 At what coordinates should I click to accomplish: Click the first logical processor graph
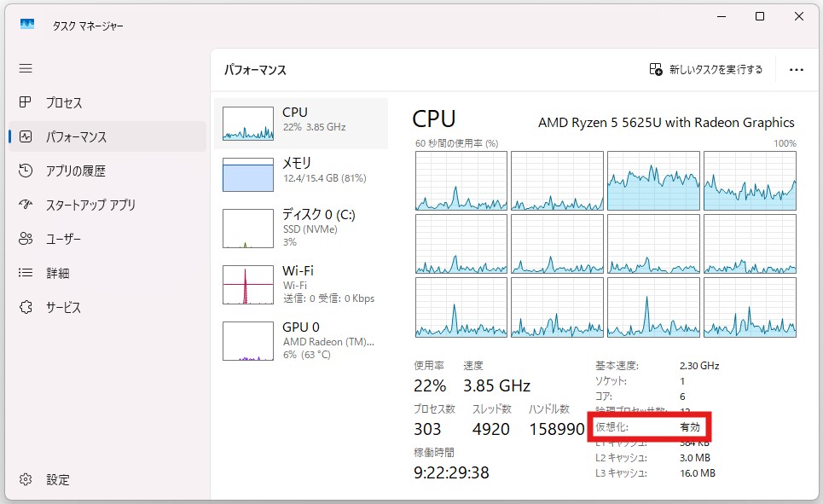[461, 181]
